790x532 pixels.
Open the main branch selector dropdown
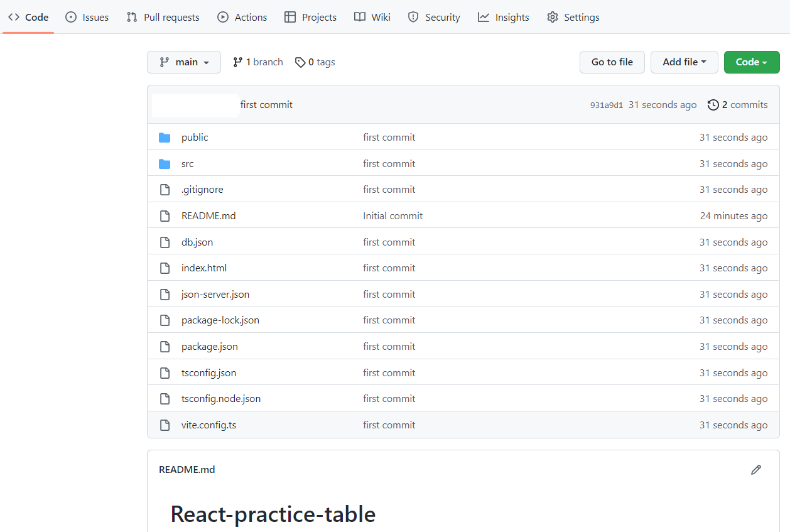[x=184, y=62]
